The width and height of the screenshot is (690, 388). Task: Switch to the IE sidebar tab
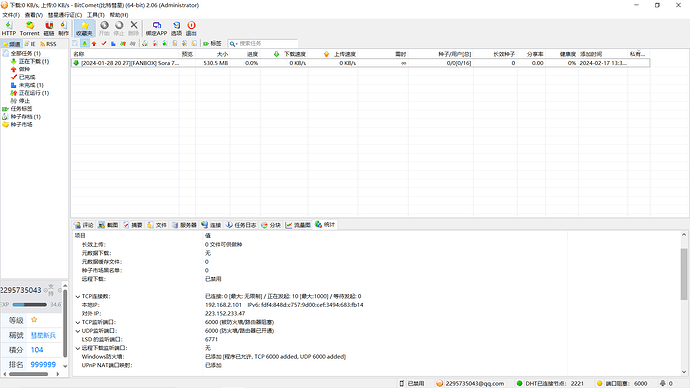tap(30, 44)
